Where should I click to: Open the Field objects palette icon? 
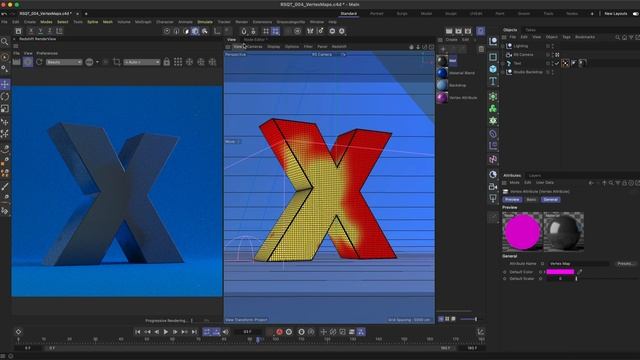click(493, 160)
